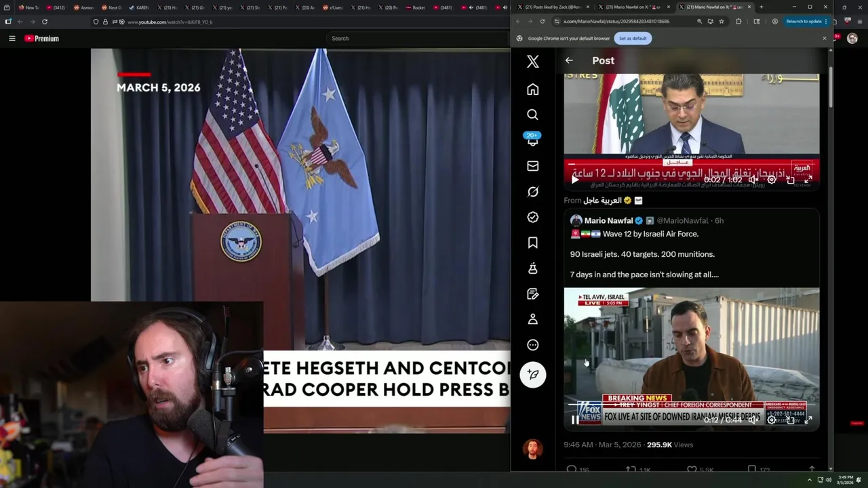Open account avatar at bottom of X sidebar
The width and height of the screenshot is (868, 488).
[x=533, y=449]
